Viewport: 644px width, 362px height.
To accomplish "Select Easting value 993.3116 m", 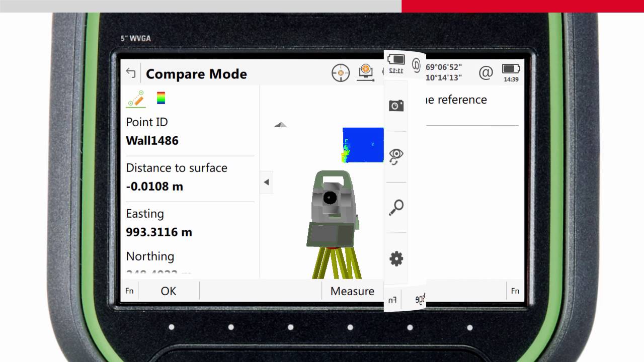I will coord(159,232).
